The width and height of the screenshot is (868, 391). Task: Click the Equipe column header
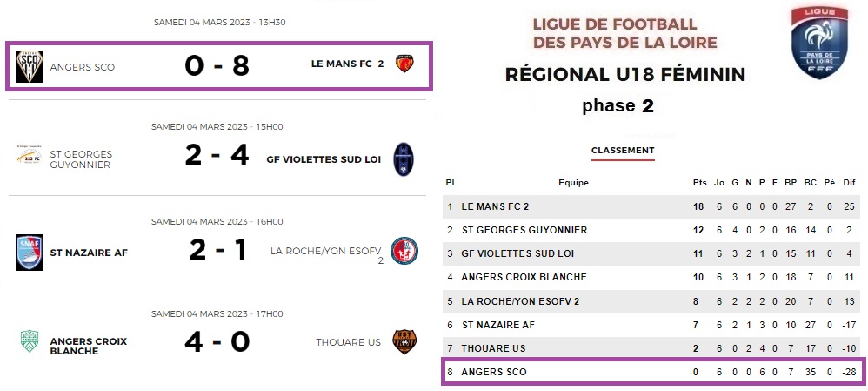tap(573, 183)
